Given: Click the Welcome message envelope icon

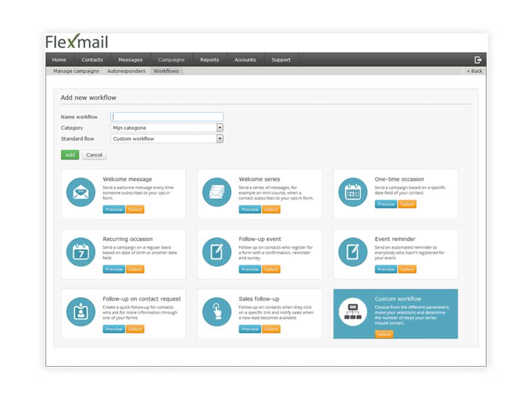Looking at the screenshot, I should click(81, 192).
